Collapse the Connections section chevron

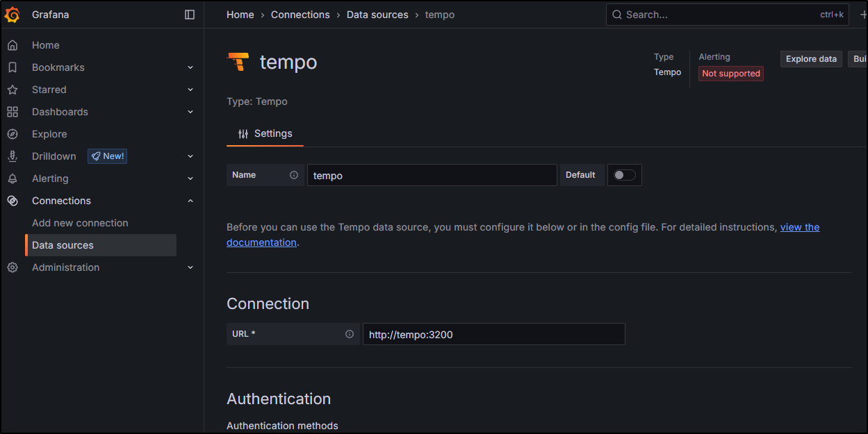pyautogui.click(x=190, y=201)
